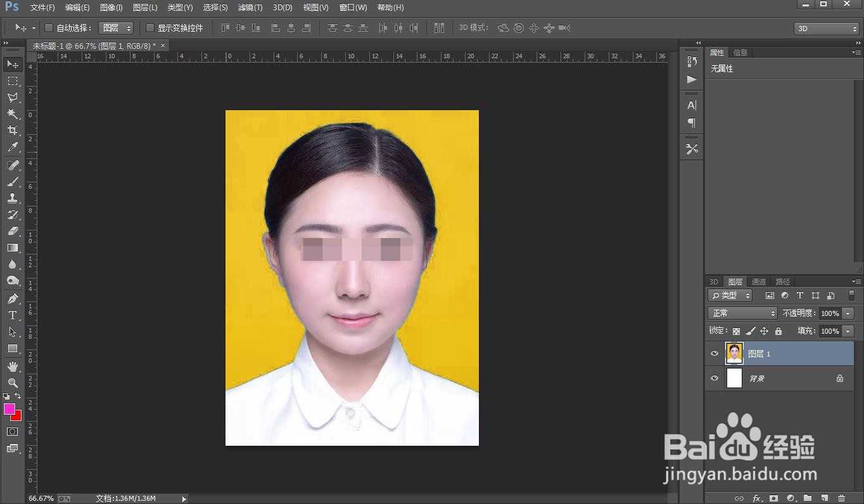Enable the 自动选择 checkbox
This screenshot has width=864, height=504.
[x=49, y=28]
